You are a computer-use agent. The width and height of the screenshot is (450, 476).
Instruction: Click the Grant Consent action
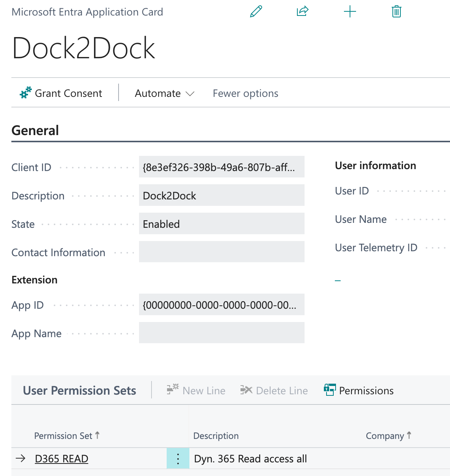(x=61, y=93)
